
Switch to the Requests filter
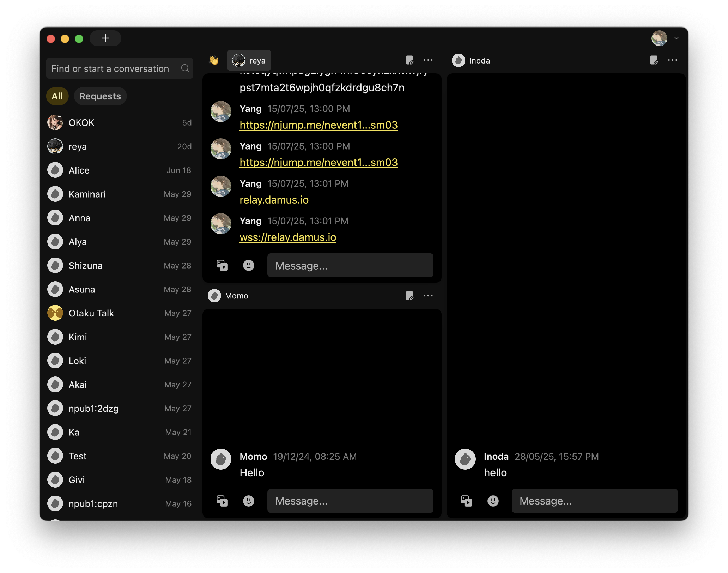(100, 96)
